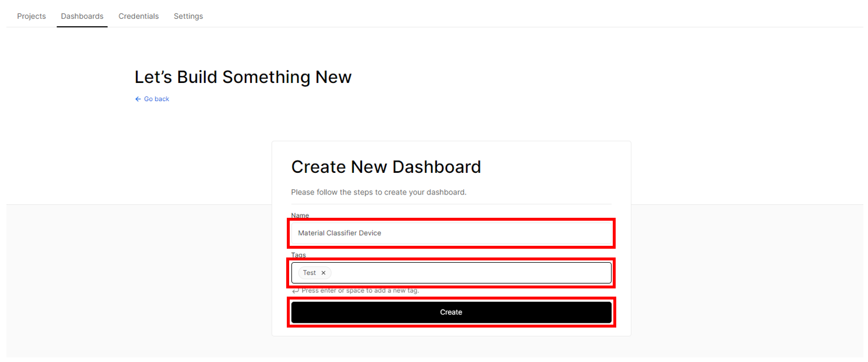Viewport: 868px width, 362px height.
Task: Remove the Test tag with its x icon
Action: tap(323, 273)
